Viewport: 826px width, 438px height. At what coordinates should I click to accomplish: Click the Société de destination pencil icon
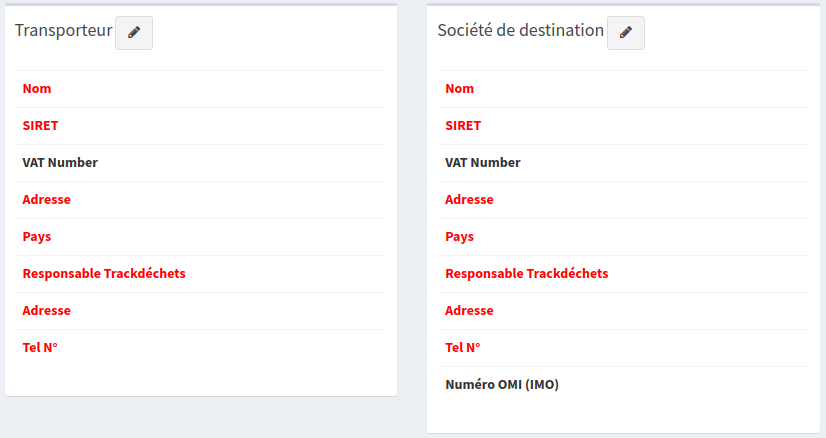(626, 33)
